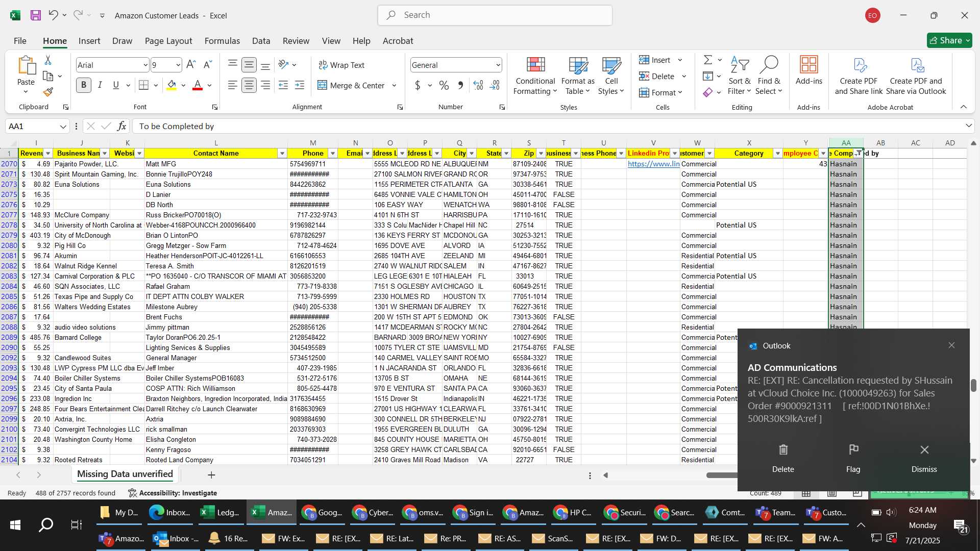Screen dimensions: 980x551
Task: Open filter dropdown for Phone column
Action: tap(332, 154)
